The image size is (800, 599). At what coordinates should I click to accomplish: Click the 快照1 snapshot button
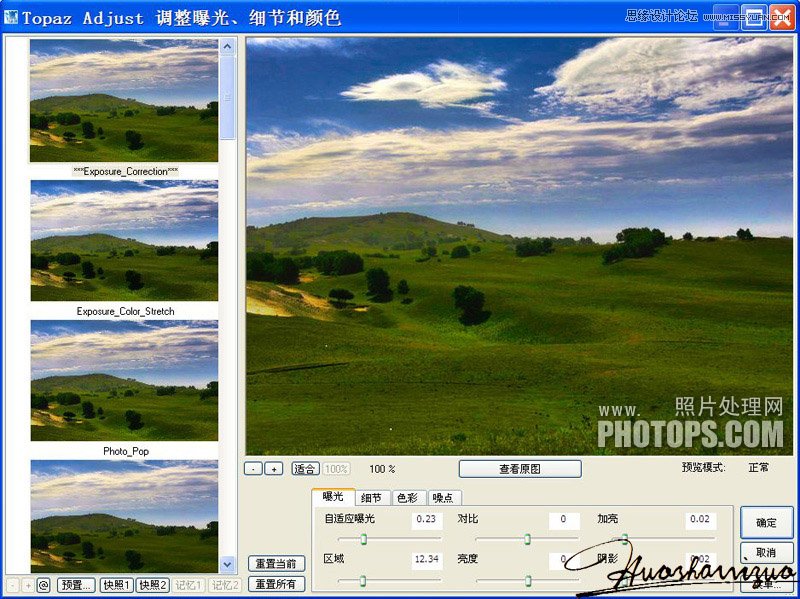116,585
